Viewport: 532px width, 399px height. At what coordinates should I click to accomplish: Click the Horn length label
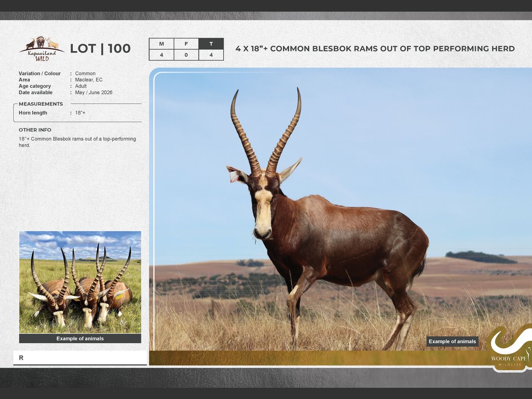(x=33, y=113)
